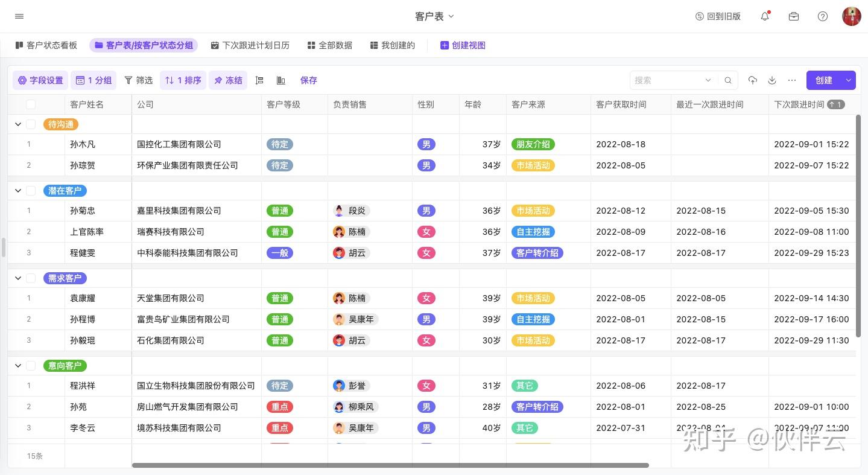Open the 下次跟进计划日历 view tab

(250, 45)
